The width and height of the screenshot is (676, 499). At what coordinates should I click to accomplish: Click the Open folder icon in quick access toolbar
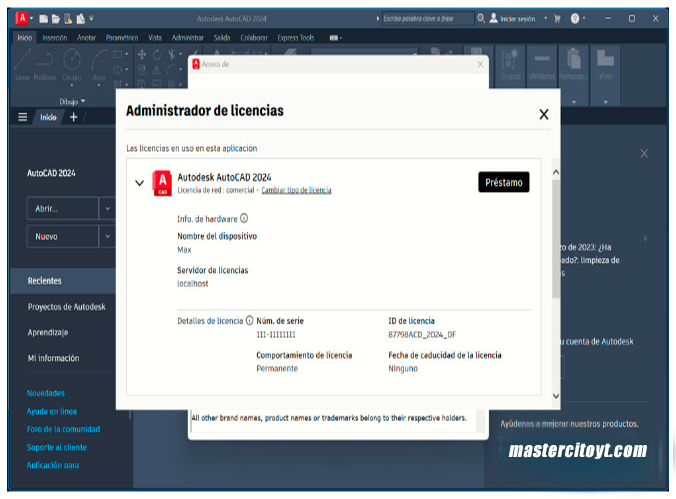tap(56, 19)
